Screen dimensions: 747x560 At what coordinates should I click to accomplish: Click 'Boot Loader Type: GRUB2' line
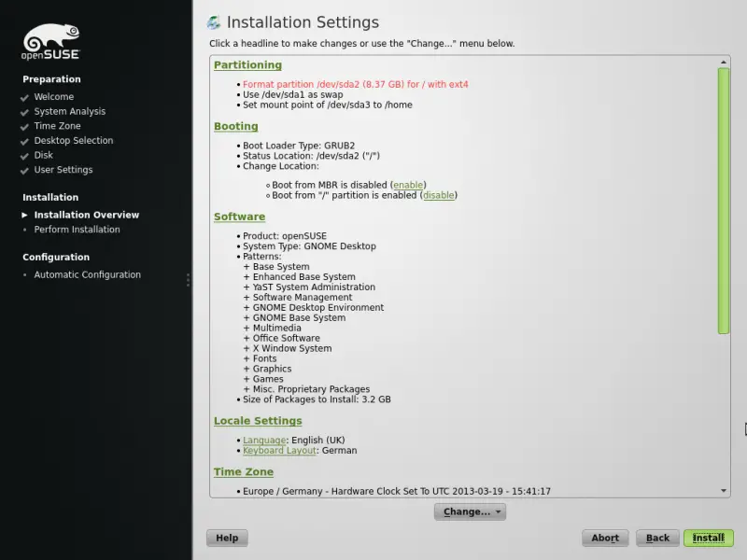(x=299, y=146)
